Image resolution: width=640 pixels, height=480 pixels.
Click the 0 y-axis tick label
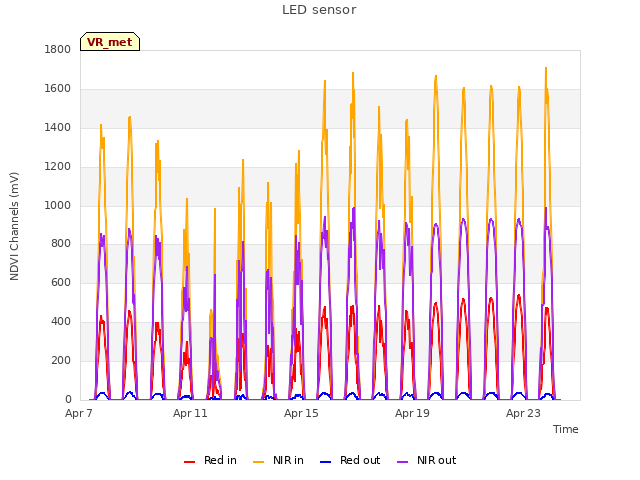(68, 399)
